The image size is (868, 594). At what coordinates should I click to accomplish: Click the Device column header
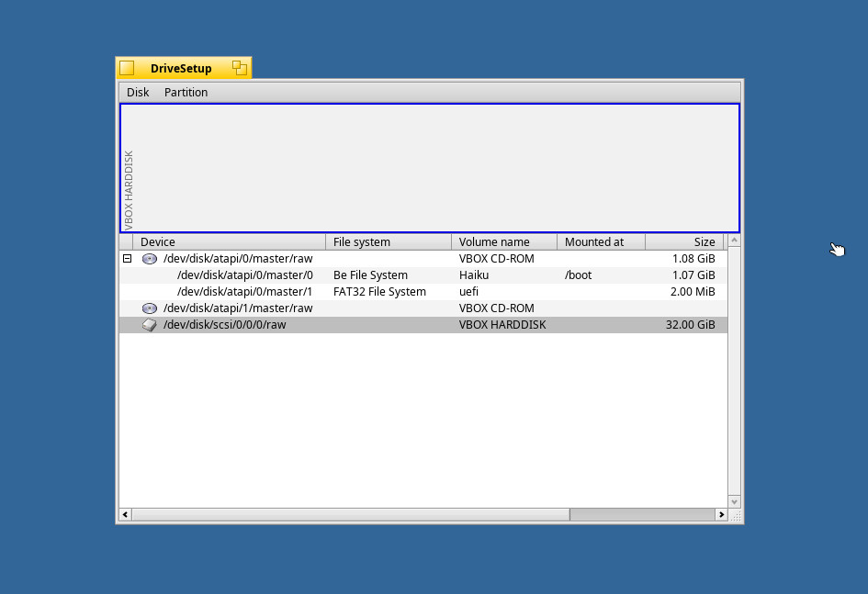230,242
